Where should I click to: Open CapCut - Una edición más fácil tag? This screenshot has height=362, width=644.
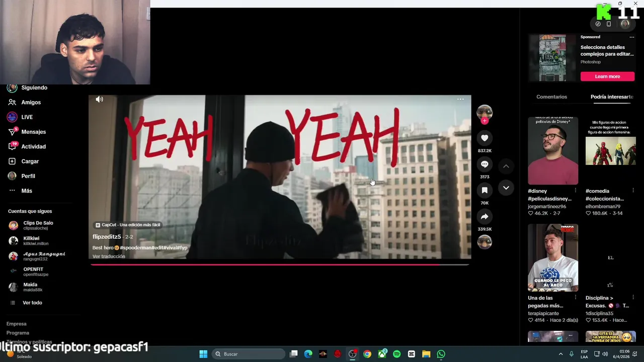[x=128, y=225]
